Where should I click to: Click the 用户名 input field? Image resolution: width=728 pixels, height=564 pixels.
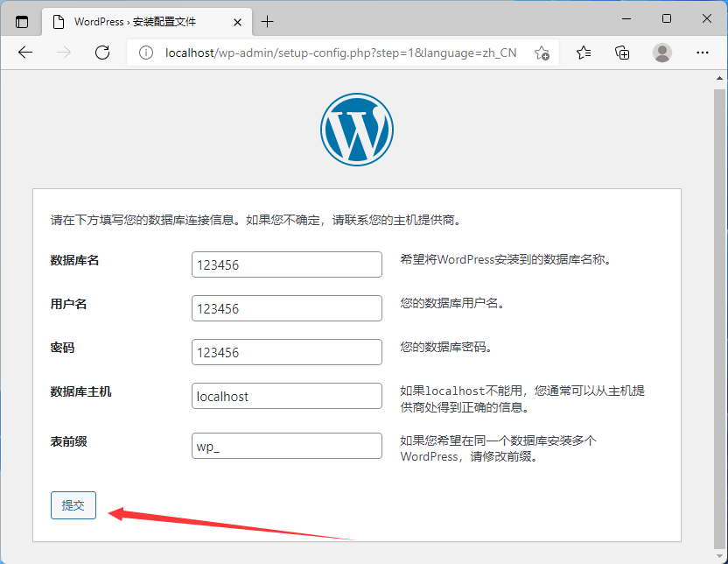(x=286, y=308)
